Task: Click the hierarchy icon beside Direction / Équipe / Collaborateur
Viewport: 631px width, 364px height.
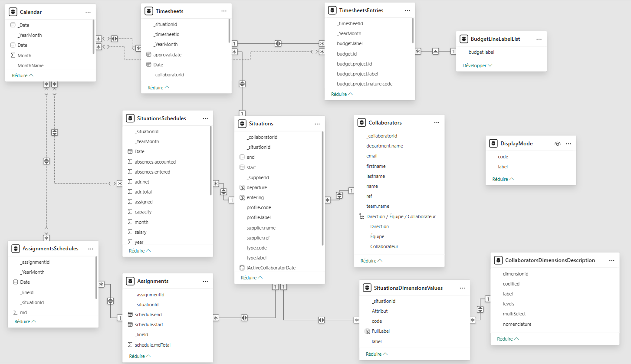Action: tap(361, 216)
